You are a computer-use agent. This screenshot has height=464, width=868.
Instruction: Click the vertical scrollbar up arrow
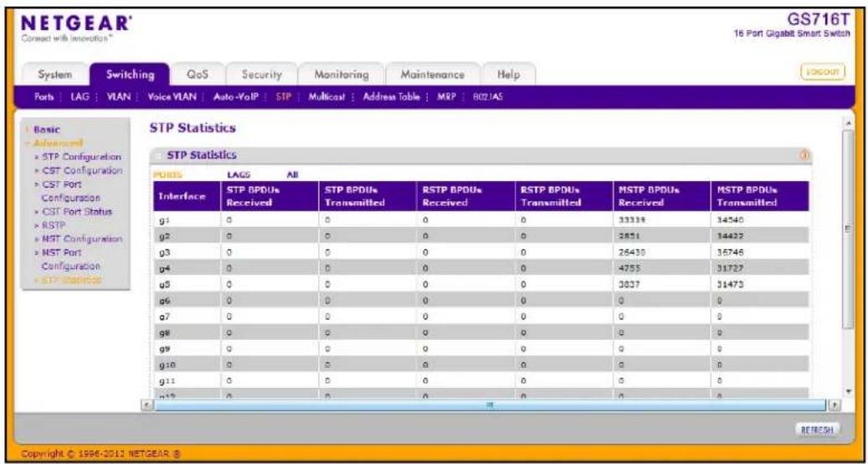click(x=850, y=121)
